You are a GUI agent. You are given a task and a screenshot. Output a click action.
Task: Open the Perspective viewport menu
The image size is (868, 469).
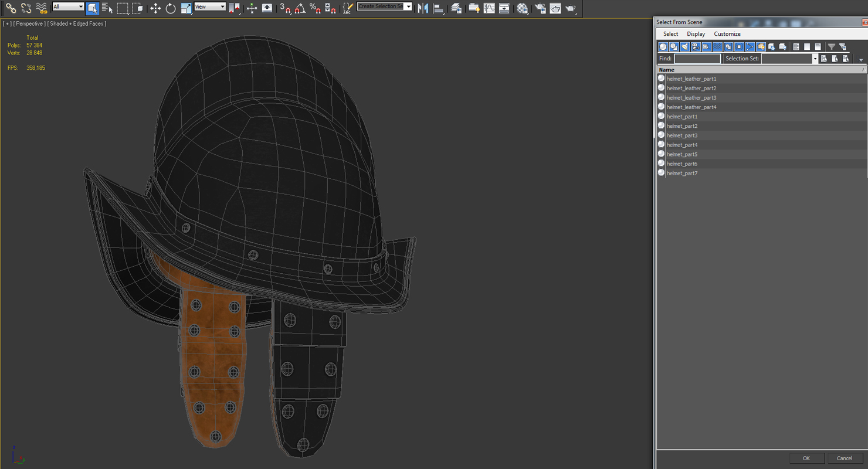30,23
